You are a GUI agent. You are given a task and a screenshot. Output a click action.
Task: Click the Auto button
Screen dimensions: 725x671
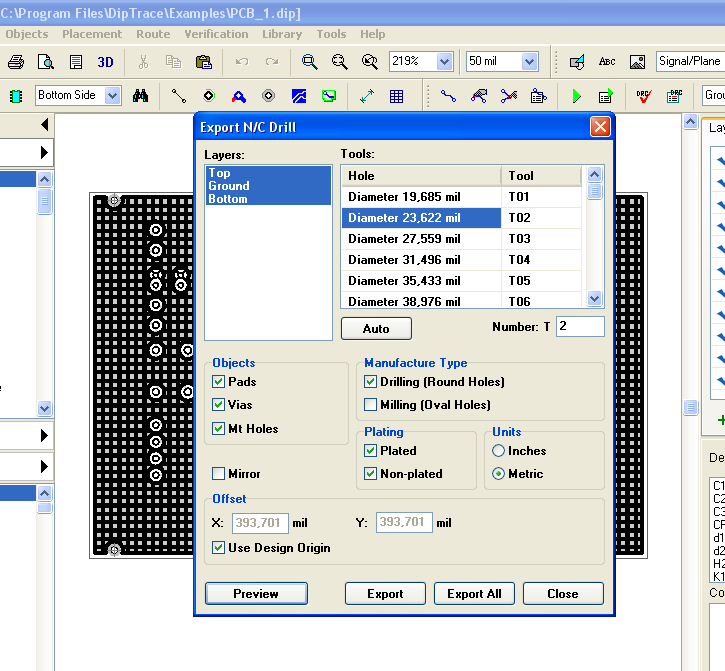click(376, 328)
